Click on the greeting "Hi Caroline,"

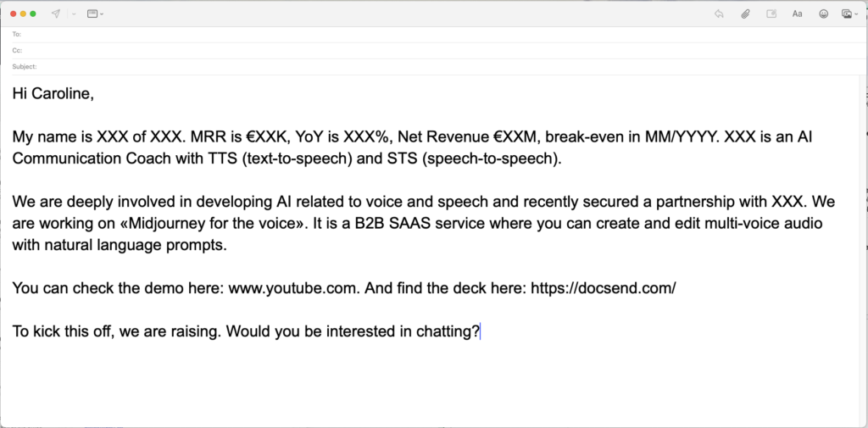tap(53, 94)
